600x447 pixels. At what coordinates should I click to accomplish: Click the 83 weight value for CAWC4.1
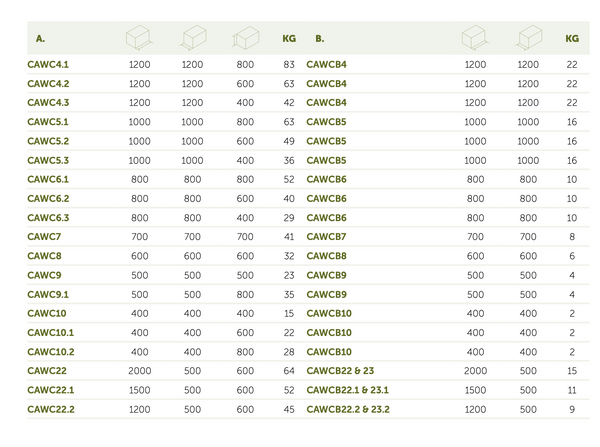click(289, 64)
